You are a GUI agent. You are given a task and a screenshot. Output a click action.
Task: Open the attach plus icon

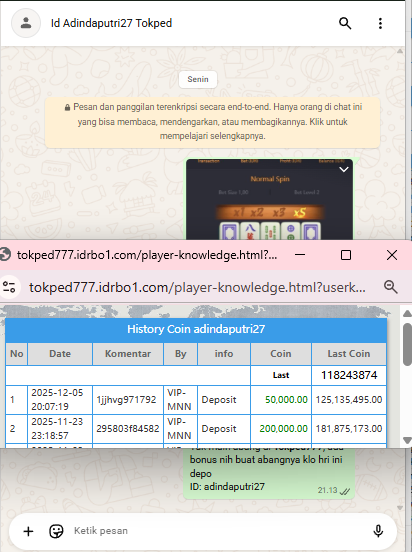28,531
